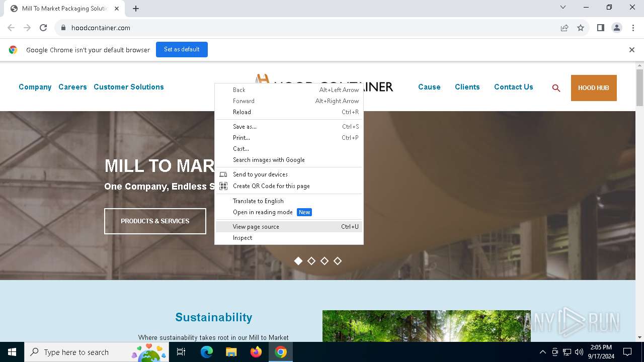This screenshot has width=644, height=362.
Task: Select Back in context menu
Action: [289, 90]
